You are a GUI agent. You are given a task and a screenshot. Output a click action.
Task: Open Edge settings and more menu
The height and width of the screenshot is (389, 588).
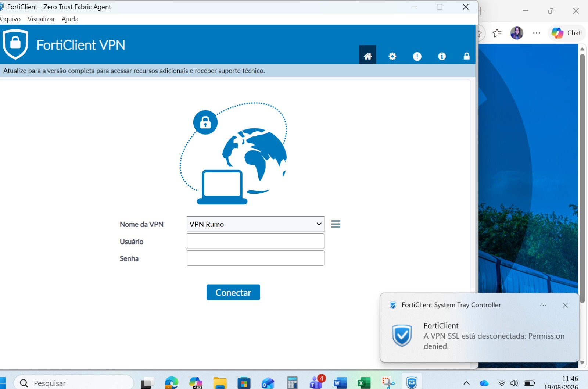coord(537,33)
